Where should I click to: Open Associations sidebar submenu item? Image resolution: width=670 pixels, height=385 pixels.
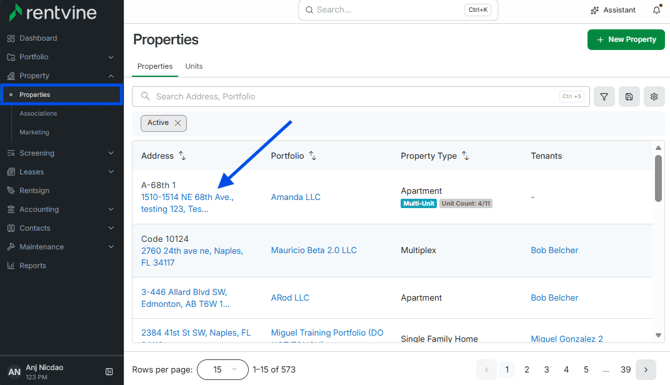click(38, 114)
